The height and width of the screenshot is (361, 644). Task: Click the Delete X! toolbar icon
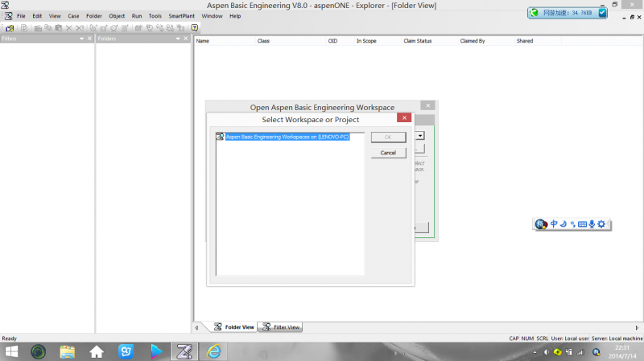pos(80,28)
